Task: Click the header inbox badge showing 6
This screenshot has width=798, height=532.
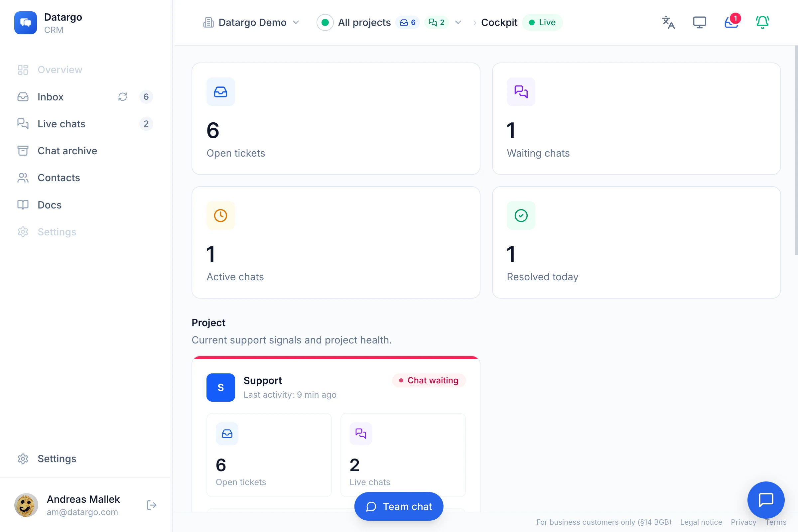Action: point(408,22)
